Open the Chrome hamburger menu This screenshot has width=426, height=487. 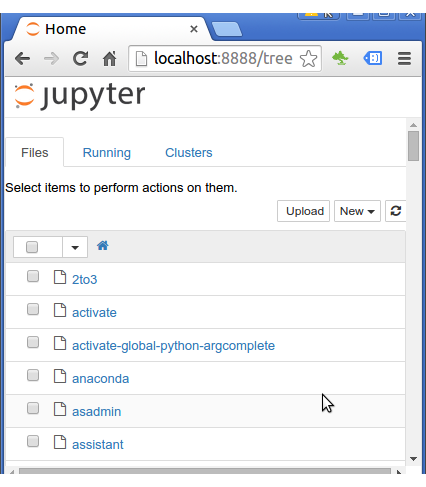coord(404,59)
